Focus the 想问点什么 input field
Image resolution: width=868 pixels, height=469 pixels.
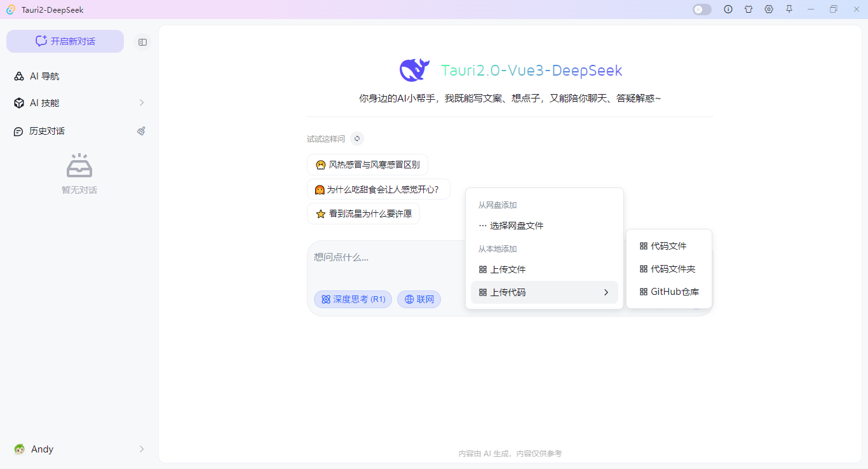pos(388,257)
